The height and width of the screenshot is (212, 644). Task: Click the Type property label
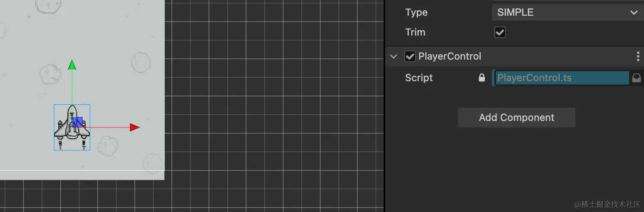(416, 12)
